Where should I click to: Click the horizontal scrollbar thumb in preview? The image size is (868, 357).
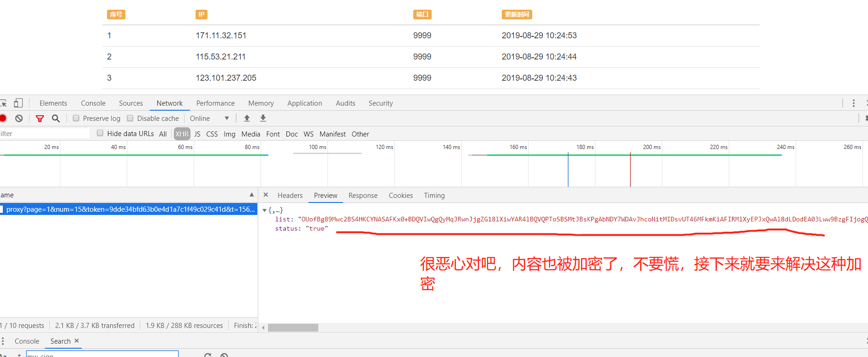tap(293, 327)
